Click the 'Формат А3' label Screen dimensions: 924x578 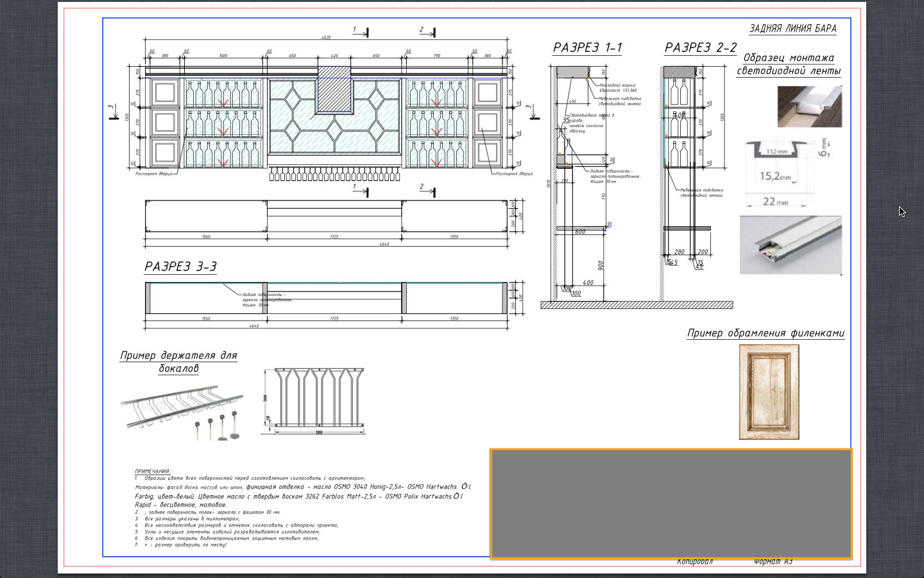pyautogui.click(x=773, y=561)
